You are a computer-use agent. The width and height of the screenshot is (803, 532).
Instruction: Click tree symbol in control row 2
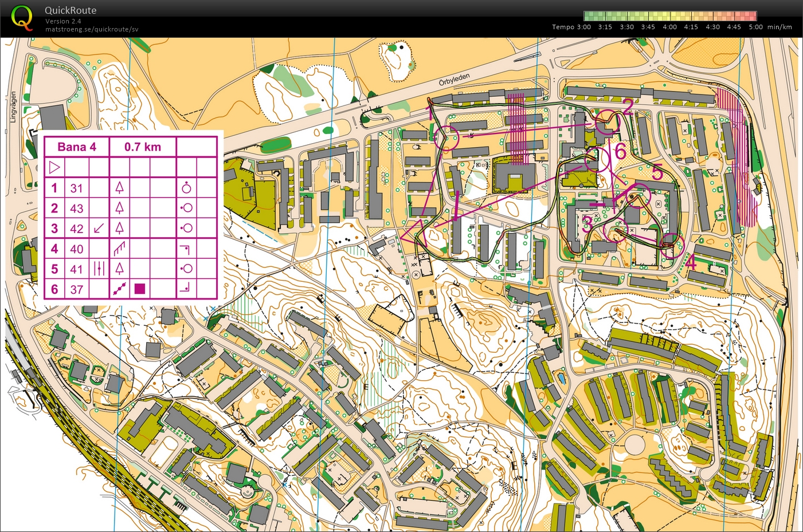[x=119, y=208]
